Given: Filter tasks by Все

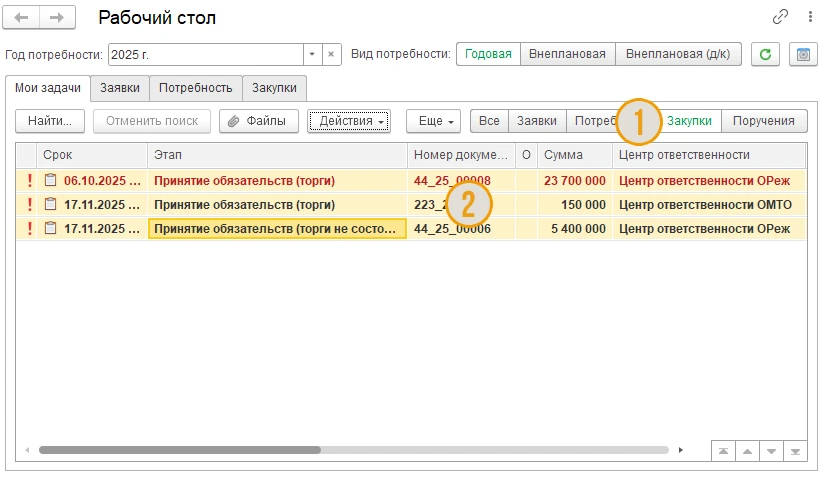Looking at the screenshot, I should (x=489, y=121).
